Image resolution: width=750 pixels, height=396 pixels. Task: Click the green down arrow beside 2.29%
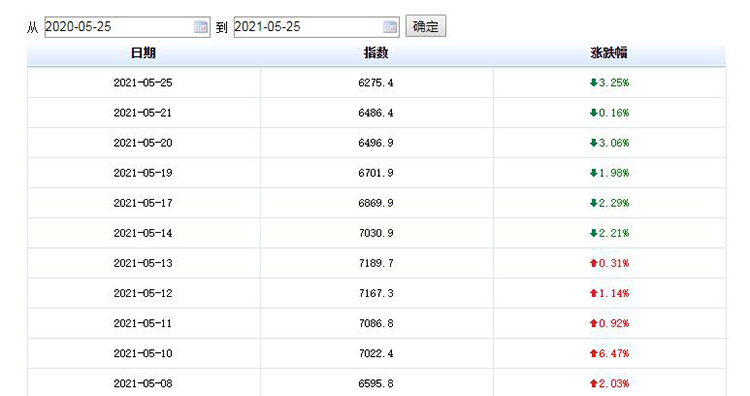pyautogui.click(x=594, y=203)
